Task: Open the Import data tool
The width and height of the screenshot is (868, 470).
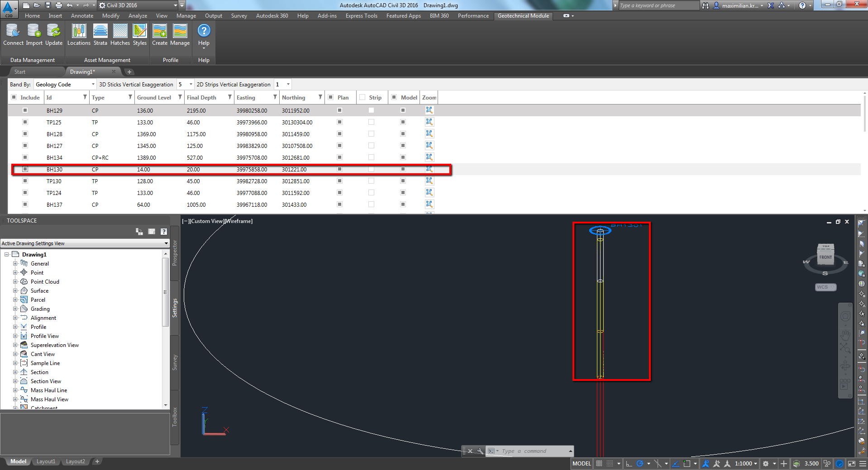Action: pos(34,35)
